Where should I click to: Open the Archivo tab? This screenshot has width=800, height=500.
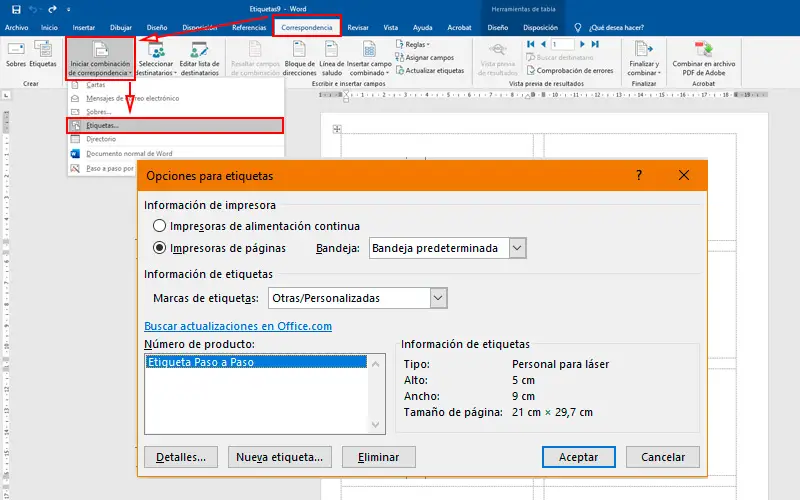[x=16, y=28]
